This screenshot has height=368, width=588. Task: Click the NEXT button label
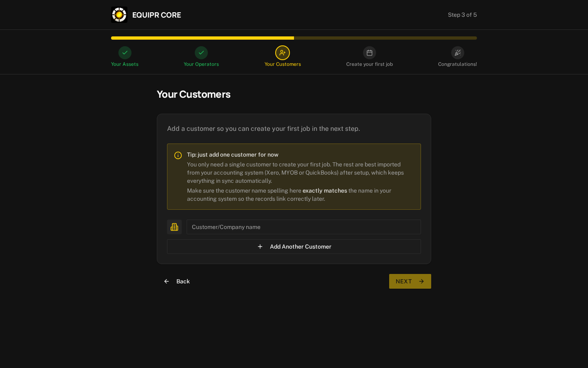click(404, 281)
